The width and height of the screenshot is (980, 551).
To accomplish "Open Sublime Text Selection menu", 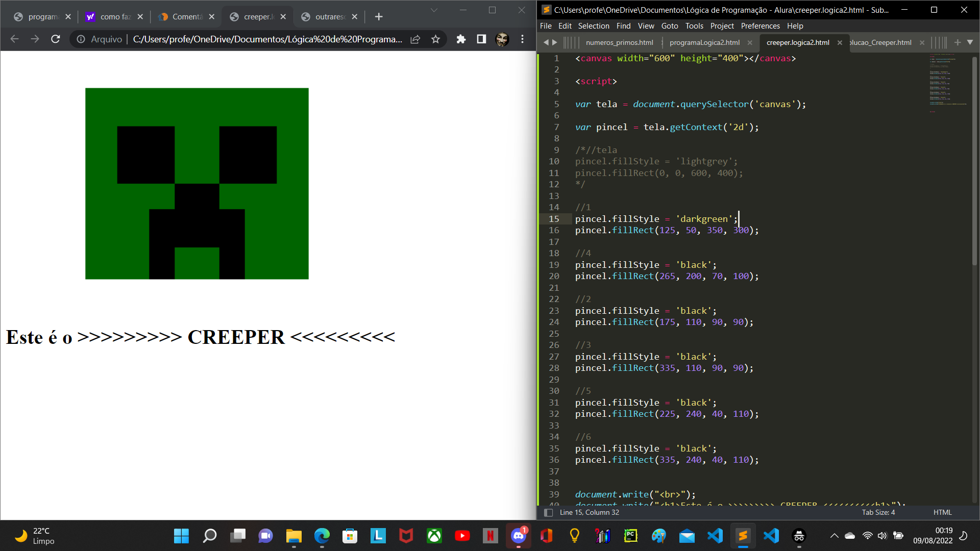I will 594,26.
